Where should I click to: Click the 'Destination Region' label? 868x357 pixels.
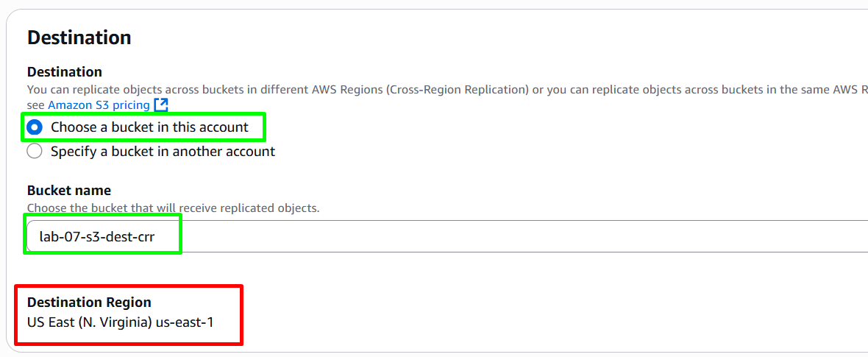(x=89, y=303)
